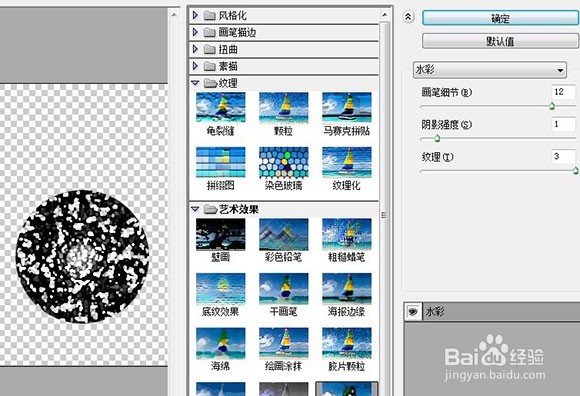Click the 阴影强度 slider handle

tap(437, 138)
